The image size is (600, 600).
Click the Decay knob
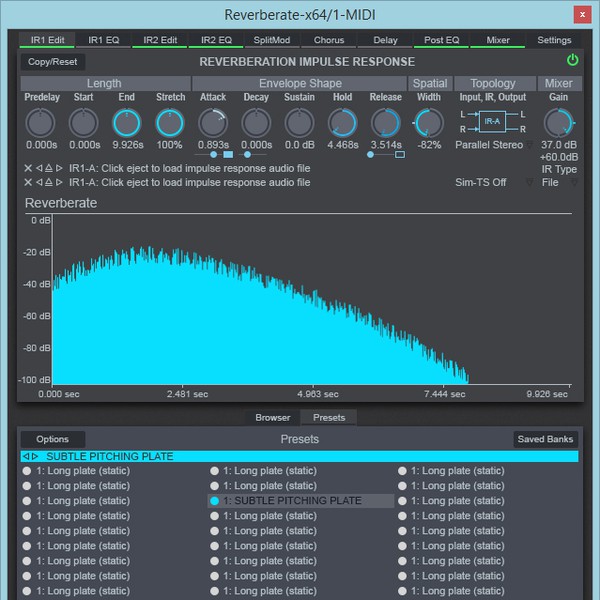click(256, 123)
